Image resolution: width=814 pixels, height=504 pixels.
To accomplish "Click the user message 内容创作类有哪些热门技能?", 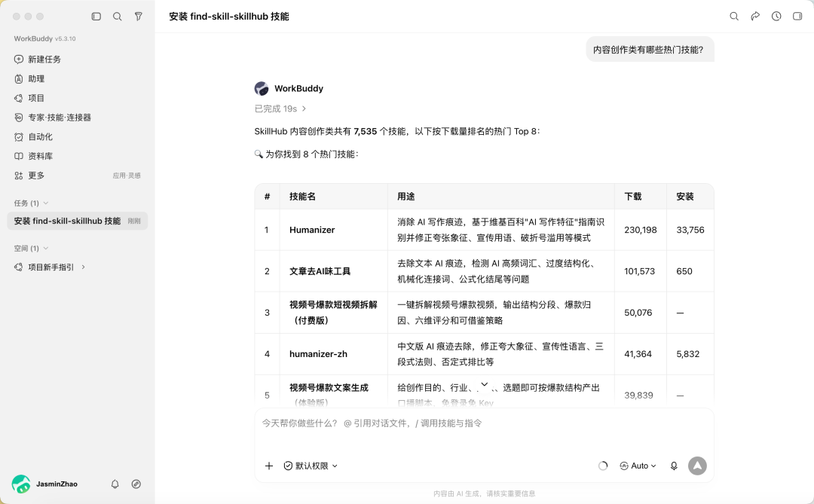I will click(x=650, y=49).
